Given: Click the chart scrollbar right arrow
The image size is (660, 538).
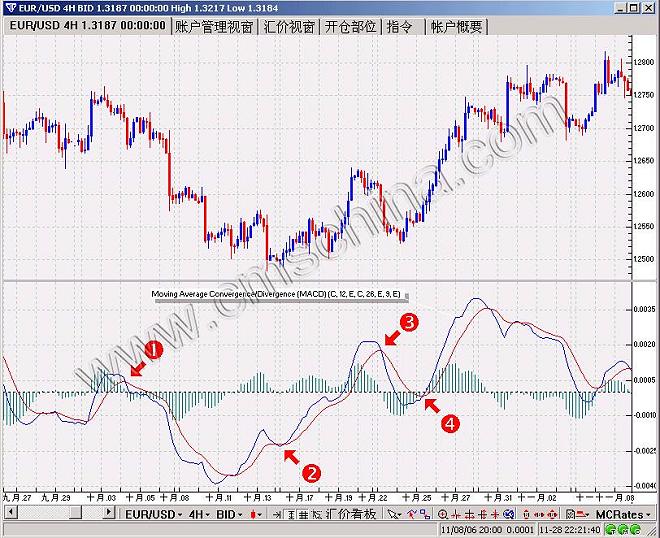Looking at the screenshot, I should [x=110, y=514].
